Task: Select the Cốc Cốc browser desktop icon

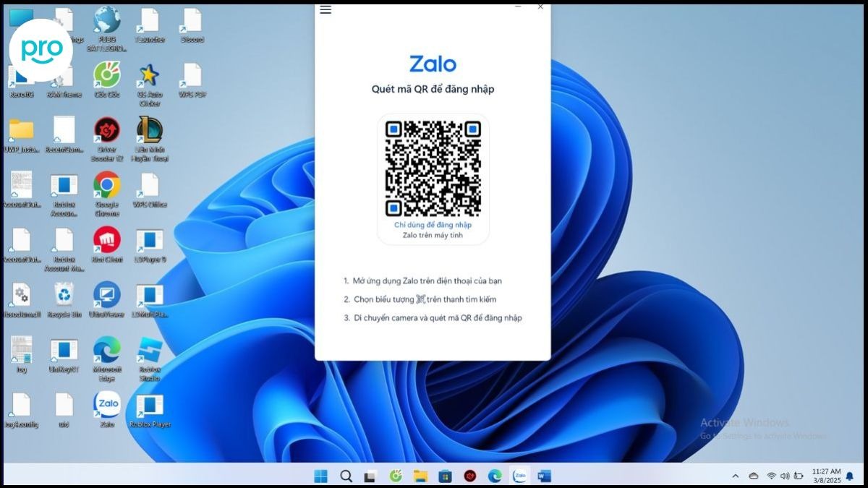Action: [x=107, y=80]
